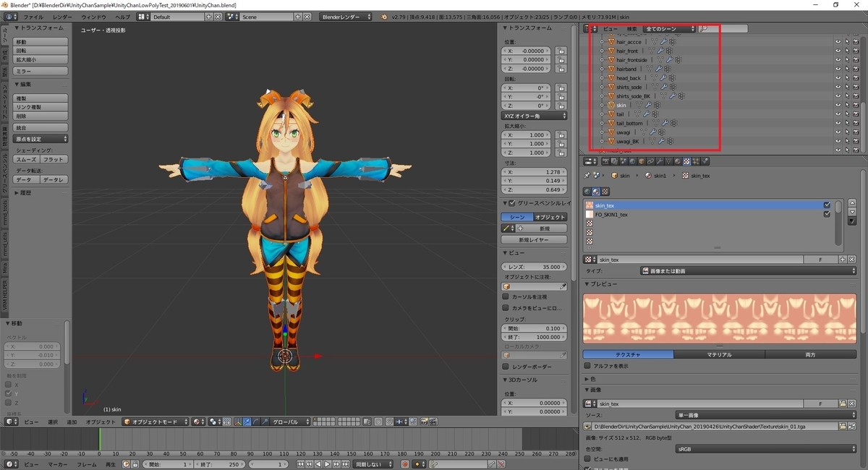Image resolution: width=868 pixels, height=470 pixels.
Task: Disable the FO_SKIN1_tex slot checkbox
Action: 827,214
